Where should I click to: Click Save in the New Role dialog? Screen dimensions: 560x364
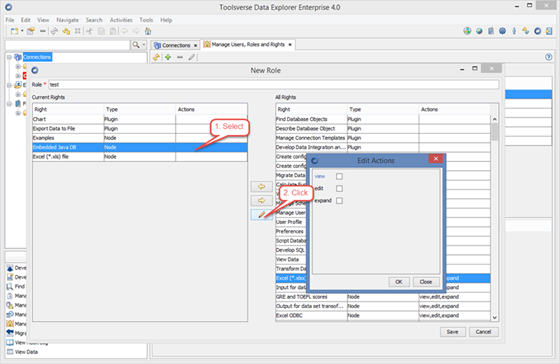[452, 332]
